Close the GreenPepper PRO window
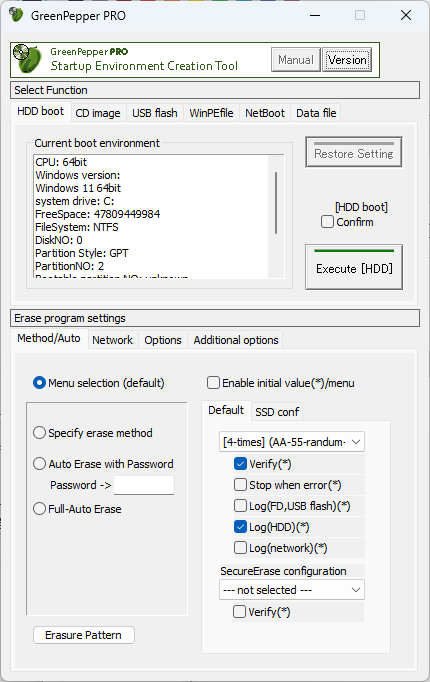 406,15
